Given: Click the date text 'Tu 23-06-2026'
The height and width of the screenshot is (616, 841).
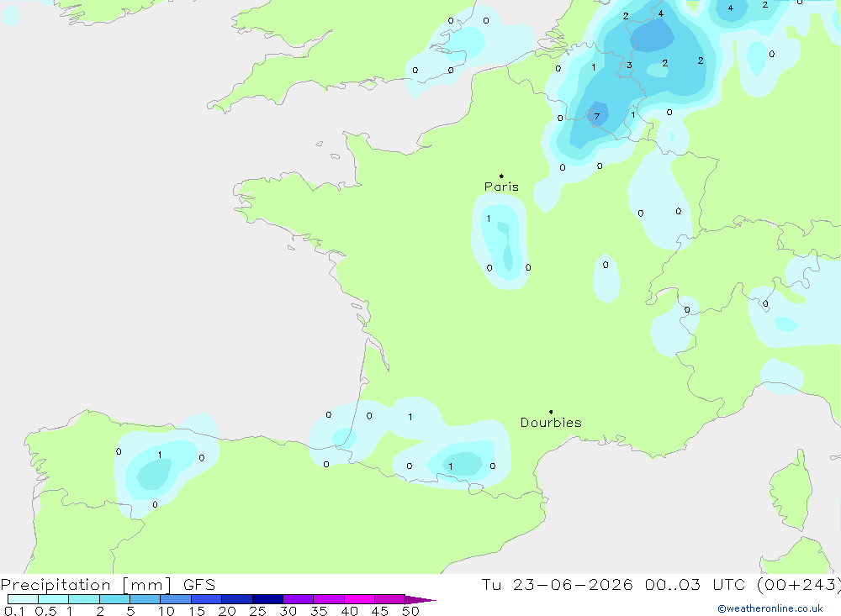Looking at the screenshot, I should [557, 584].
